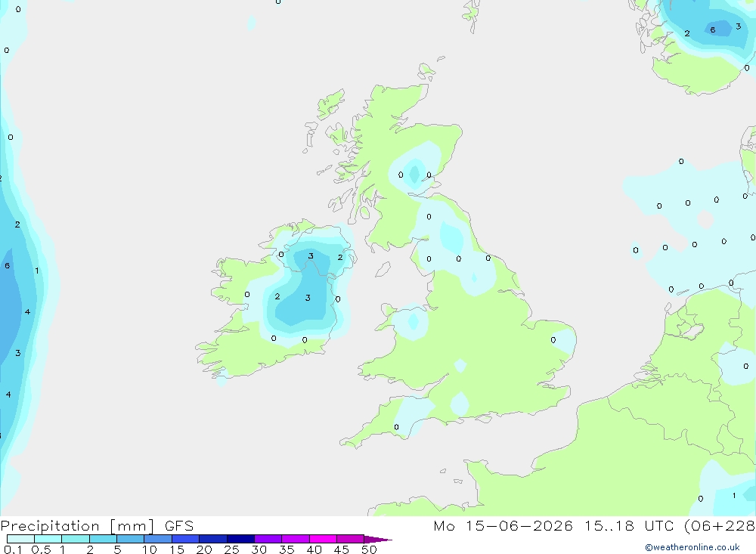
Task: Select the 40–45 mm legend color swatch
Action: (x=323, y=539)
